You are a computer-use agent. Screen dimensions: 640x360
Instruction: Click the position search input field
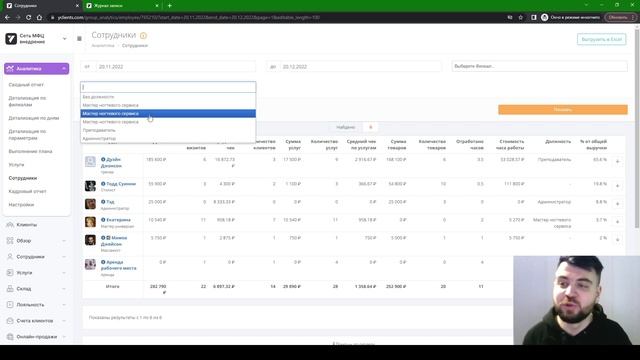tap(168, 87)
